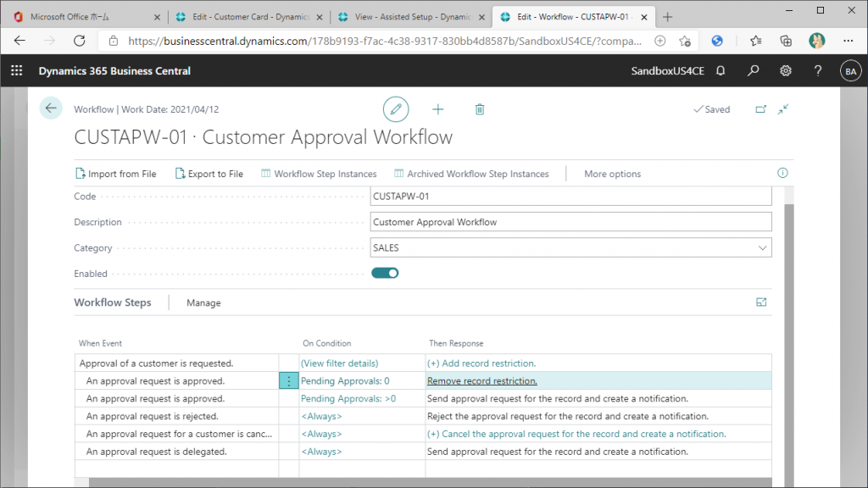Open browser Settings and more menu
868x488 pixels.
click(848, 41)
